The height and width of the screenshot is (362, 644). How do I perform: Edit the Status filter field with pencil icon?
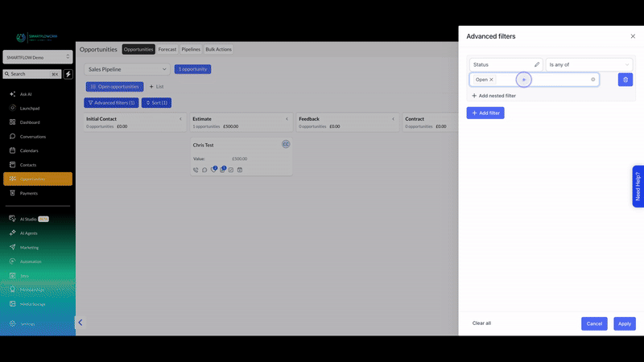point(536,64)
